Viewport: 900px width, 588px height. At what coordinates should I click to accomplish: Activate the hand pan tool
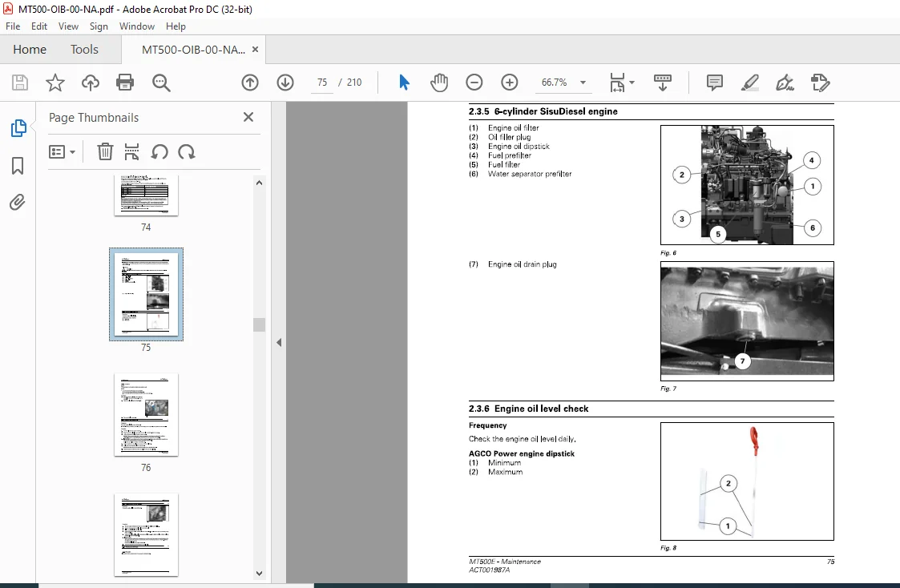(439, 83)
